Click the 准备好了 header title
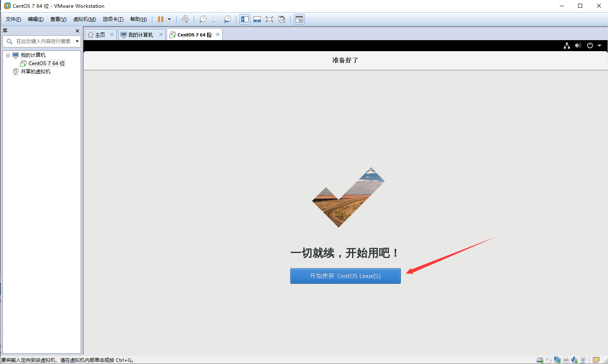 (345, 60)
